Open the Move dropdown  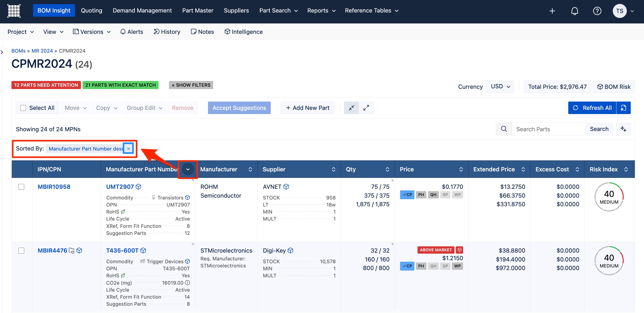[75, 108]
